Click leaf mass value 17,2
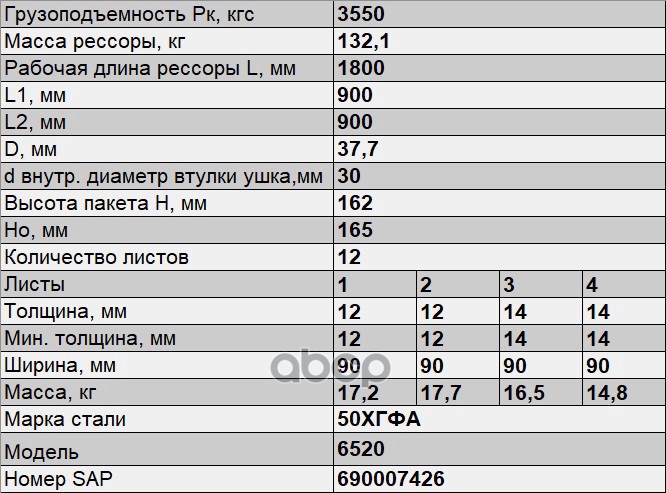The height and width of the screenshot is (493, 666). pos(358,393)
